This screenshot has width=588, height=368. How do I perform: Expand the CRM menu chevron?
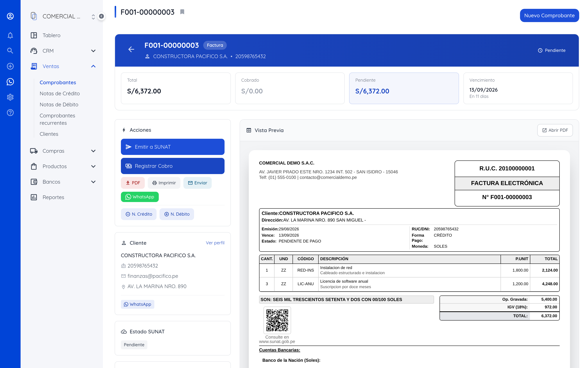pyautogui.click(x=93, y=51)
